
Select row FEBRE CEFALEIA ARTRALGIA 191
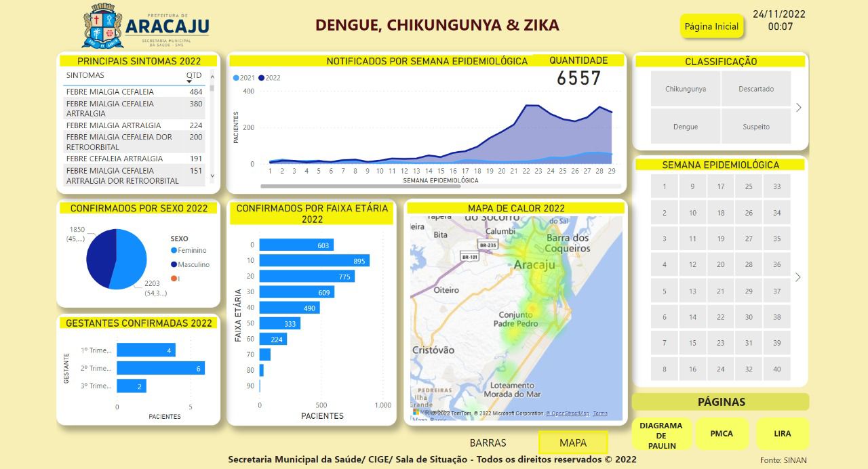tap(134, 159)
